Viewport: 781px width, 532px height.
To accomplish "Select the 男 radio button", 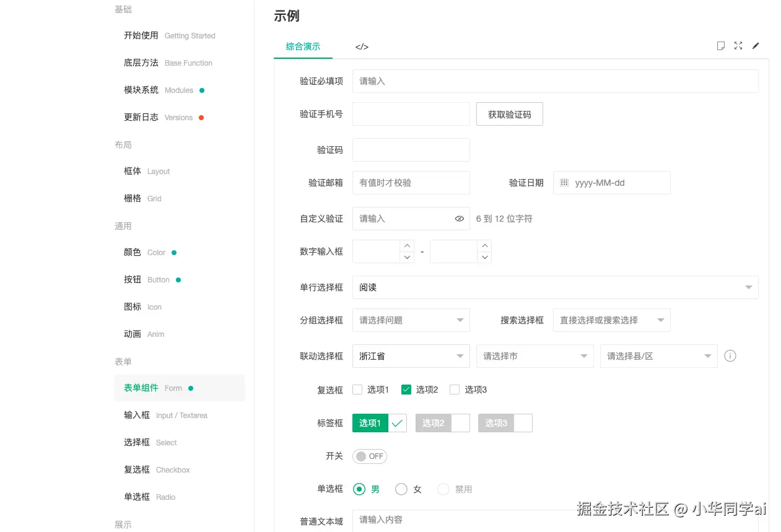I will [x=359, y=489].
